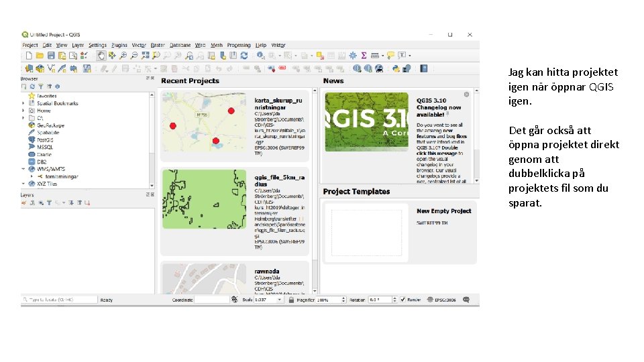Click the QGIS 3.10 changelog news thumbnail
Image resolution: width=644 pixels, height=362 pixels.
coord(367,122)
